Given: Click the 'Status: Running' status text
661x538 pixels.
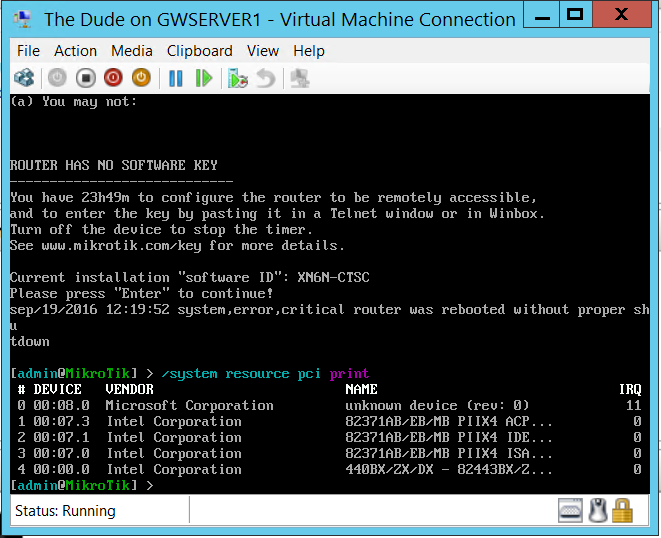Looking at the screenshot, I should click(65, 511).
